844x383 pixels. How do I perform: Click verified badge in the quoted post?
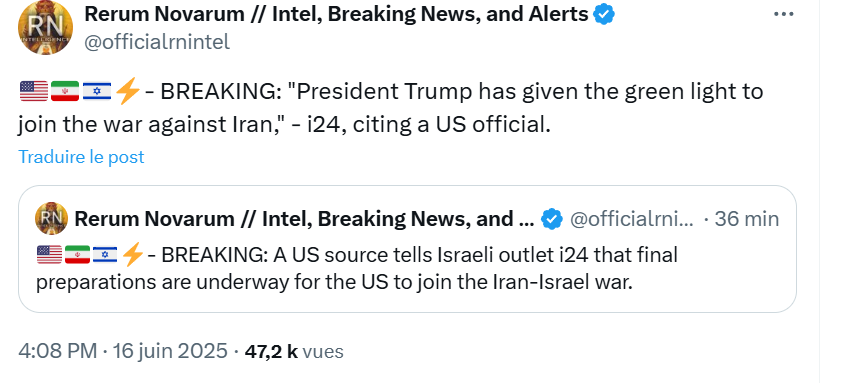552,219
